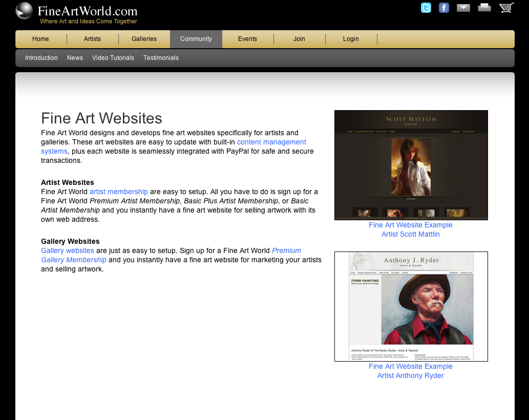Select the Community tab
Viewport: 529px width, 420px height.
[x=196, y=39]
